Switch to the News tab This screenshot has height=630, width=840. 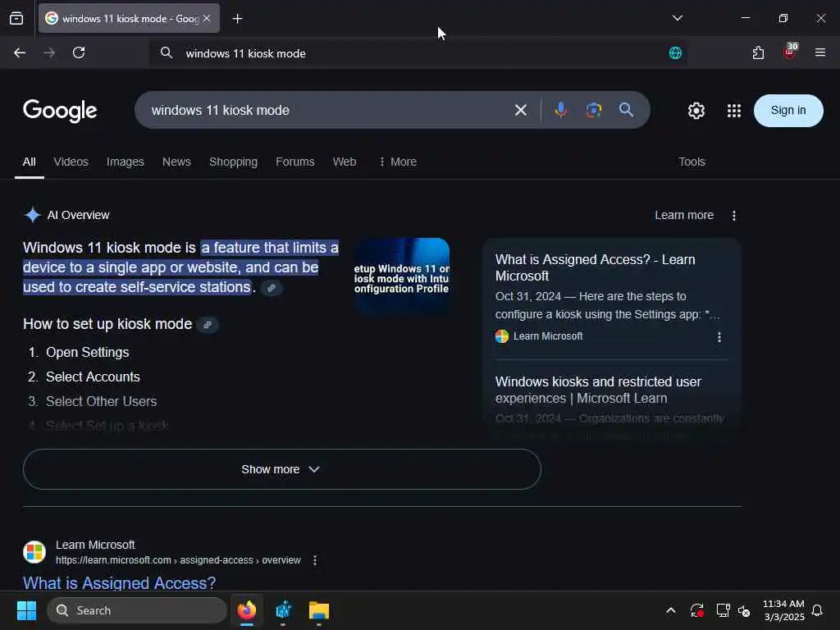click(x=176, y=162)
